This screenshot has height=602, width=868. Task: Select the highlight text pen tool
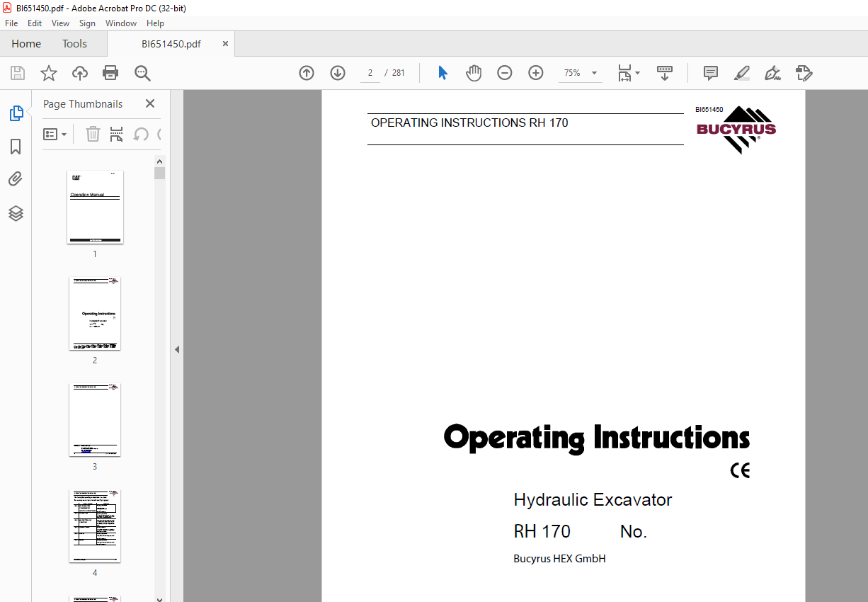point(742,73)
